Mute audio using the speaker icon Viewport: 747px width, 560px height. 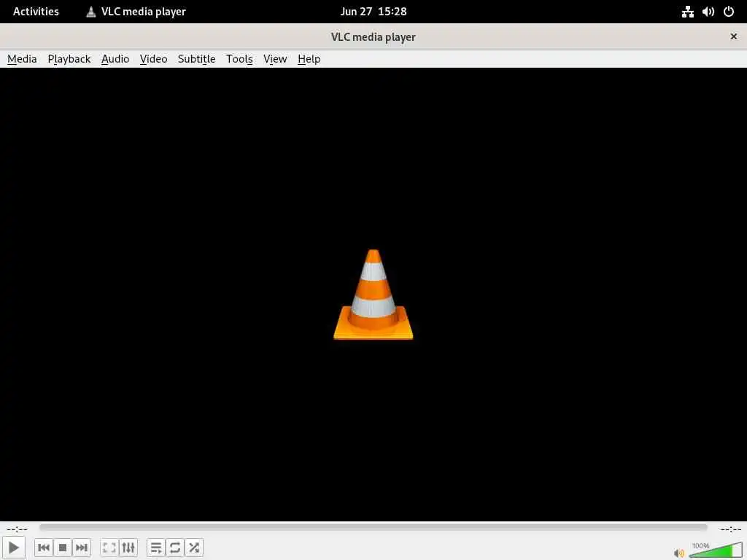pos(679,553)
